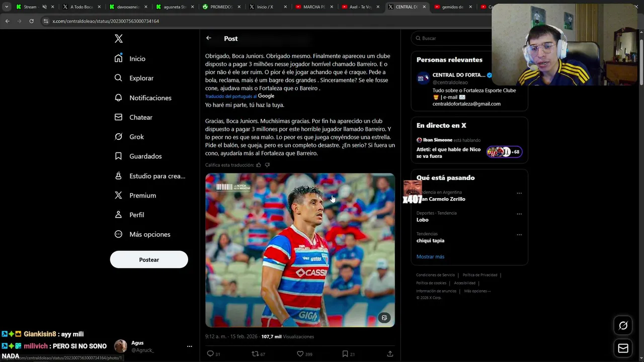Open Inicio in the sidebar
Image resolution: width=644 pixels, height=362 pixels.
click(x=130, y=58)
